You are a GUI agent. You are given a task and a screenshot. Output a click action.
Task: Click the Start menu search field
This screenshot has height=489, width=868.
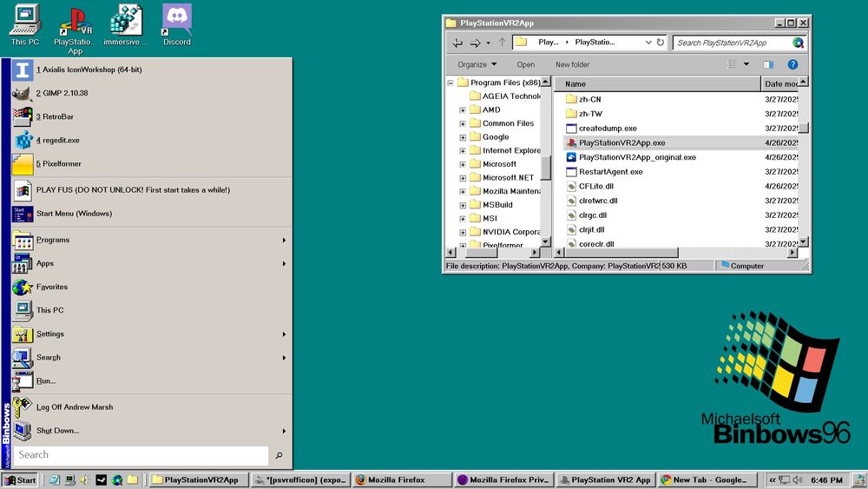click(x=141, y=455)
